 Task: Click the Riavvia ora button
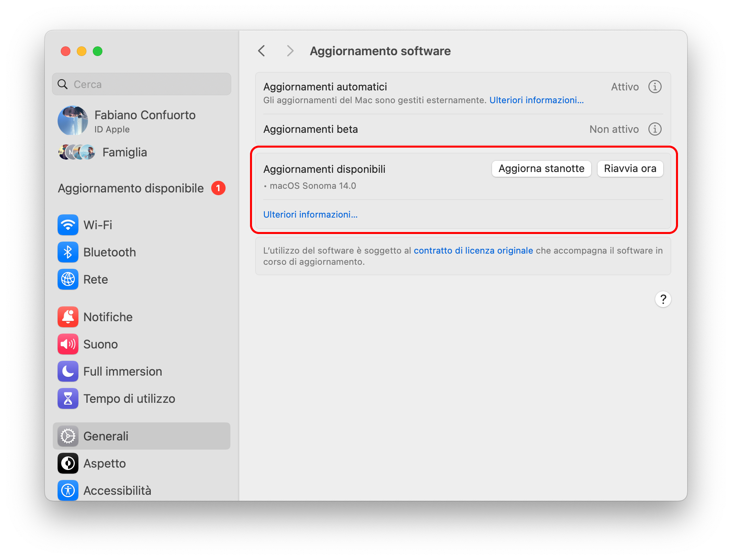click(630, 168)
